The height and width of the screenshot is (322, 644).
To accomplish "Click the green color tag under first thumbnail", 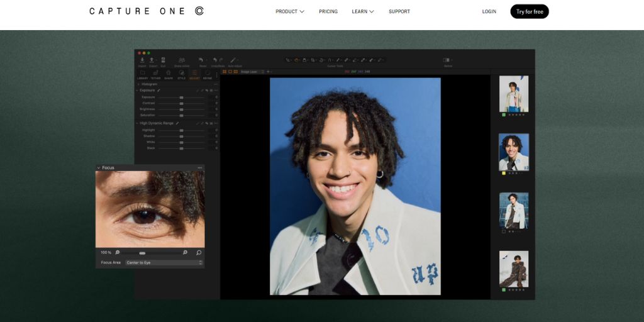I will click(504, 114).
